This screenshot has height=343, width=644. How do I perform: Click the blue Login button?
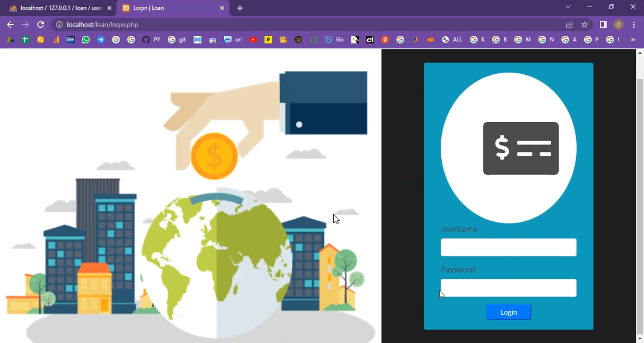(509, 312)
